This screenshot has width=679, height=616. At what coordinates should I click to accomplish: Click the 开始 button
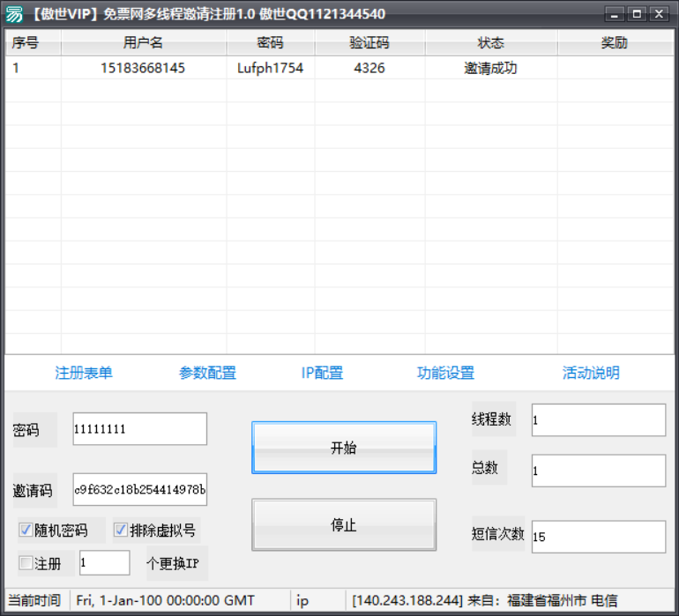[x=344, y=448]
